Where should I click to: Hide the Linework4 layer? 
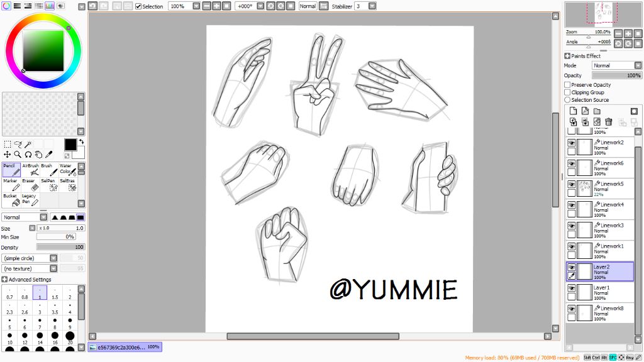point(571,205)
